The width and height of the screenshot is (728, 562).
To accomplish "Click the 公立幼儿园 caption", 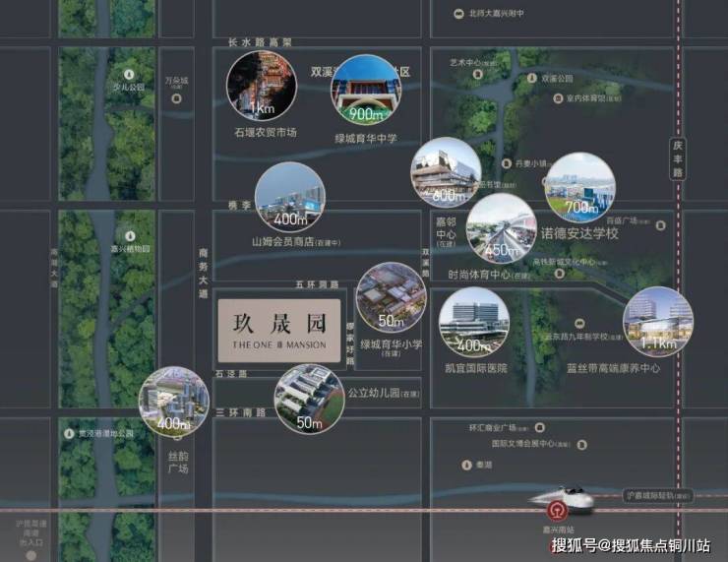I will pos(384,393).
